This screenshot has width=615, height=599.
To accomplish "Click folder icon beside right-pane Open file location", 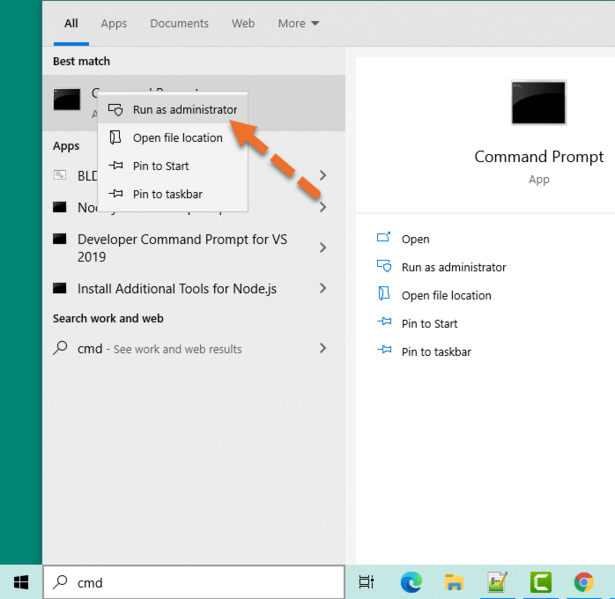I will (384, 293).
